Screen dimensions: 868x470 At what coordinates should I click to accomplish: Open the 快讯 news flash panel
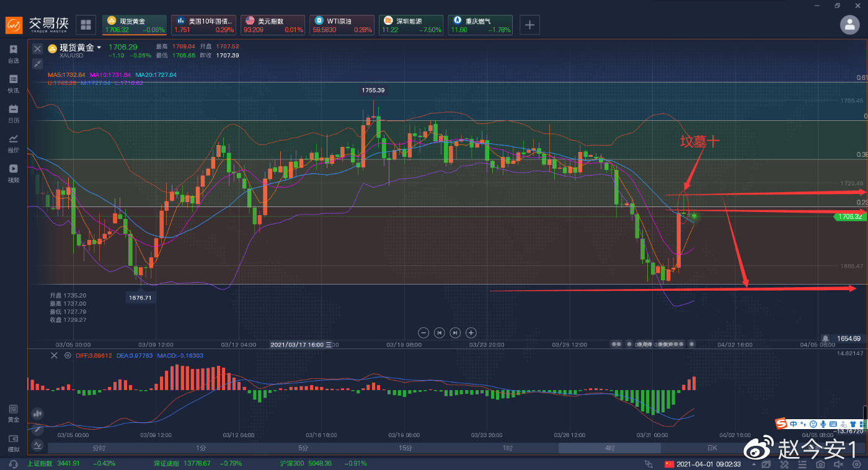pos(13,83)
